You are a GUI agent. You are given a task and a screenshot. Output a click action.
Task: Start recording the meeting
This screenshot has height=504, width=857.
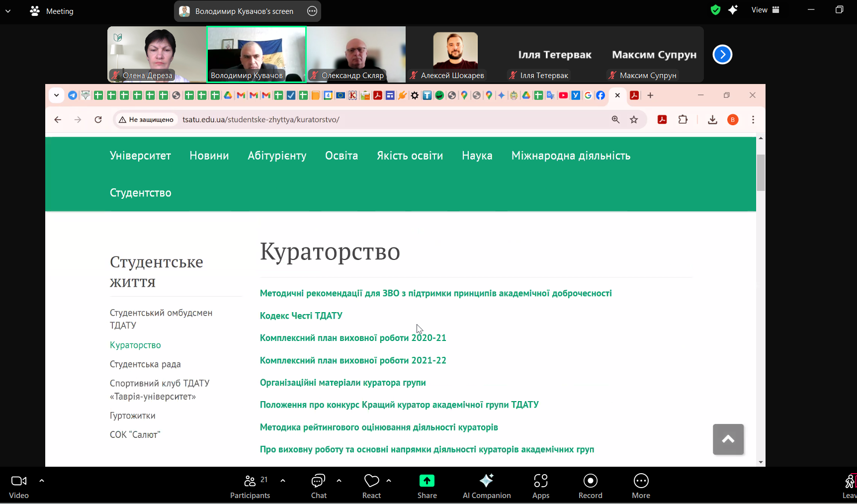[x=590, y=486]
